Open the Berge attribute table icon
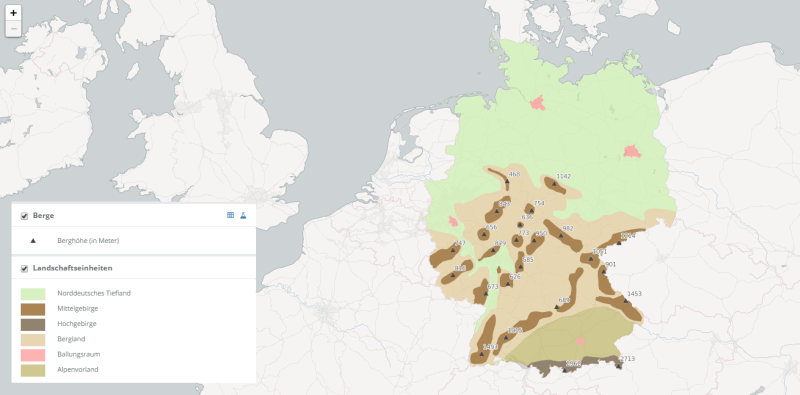 (x=230, y=215)
